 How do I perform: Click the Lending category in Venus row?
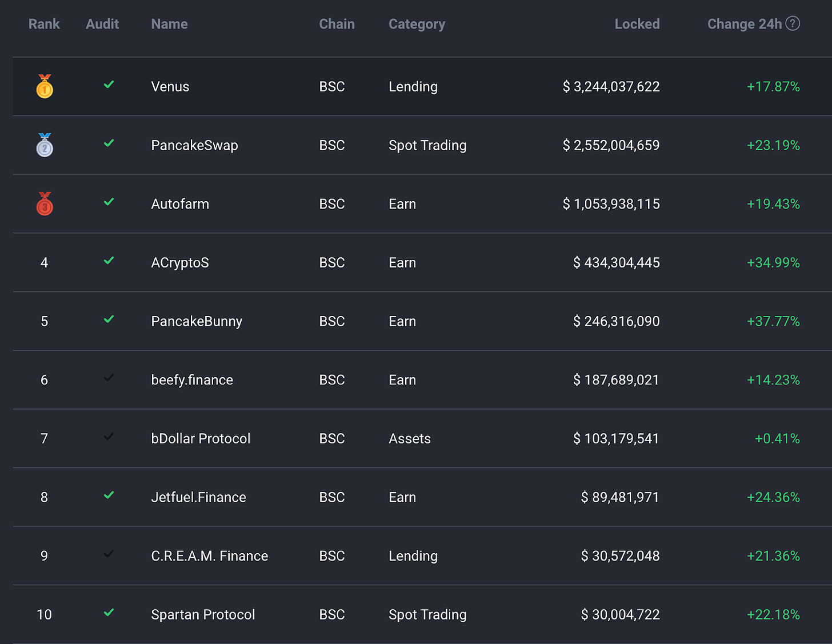(413, 87)
